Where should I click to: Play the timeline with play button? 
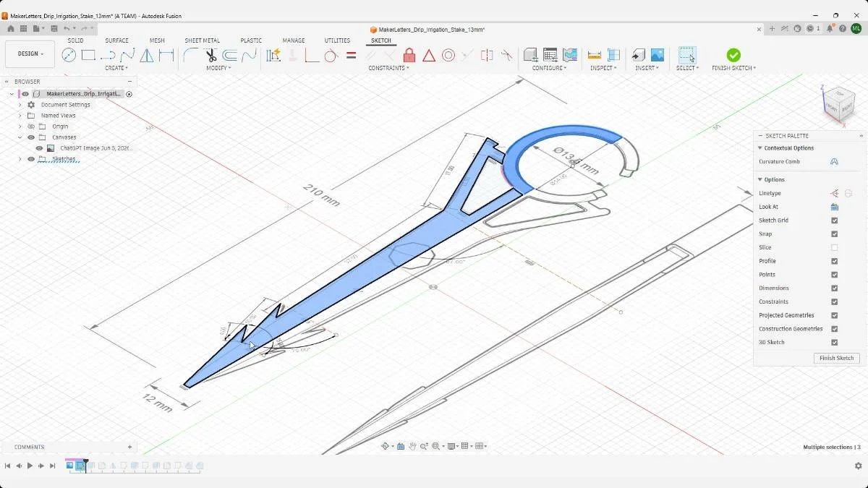coord(30,466)
